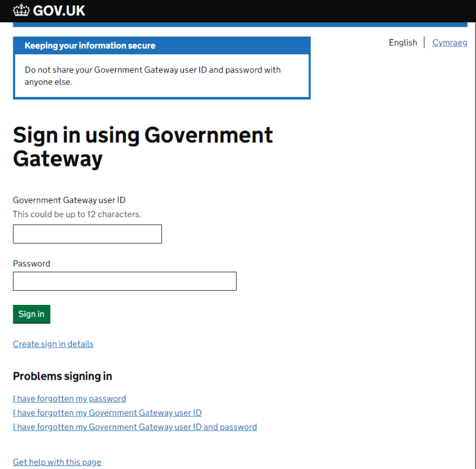The image size is (476, 469).
Task: Click the GOV.UK logo text
Action: 59,11
